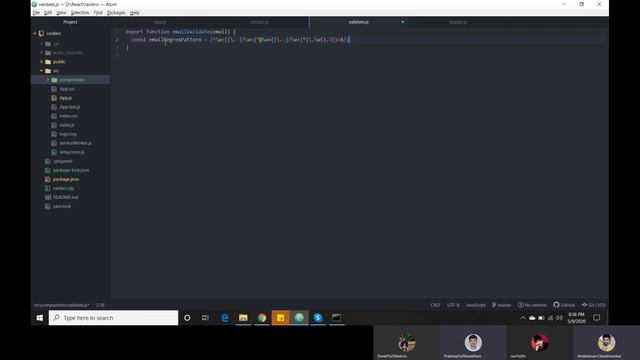Click the master git branch indicator
Viewport: 640px width, 360px height.
click(x=502, y=305)
